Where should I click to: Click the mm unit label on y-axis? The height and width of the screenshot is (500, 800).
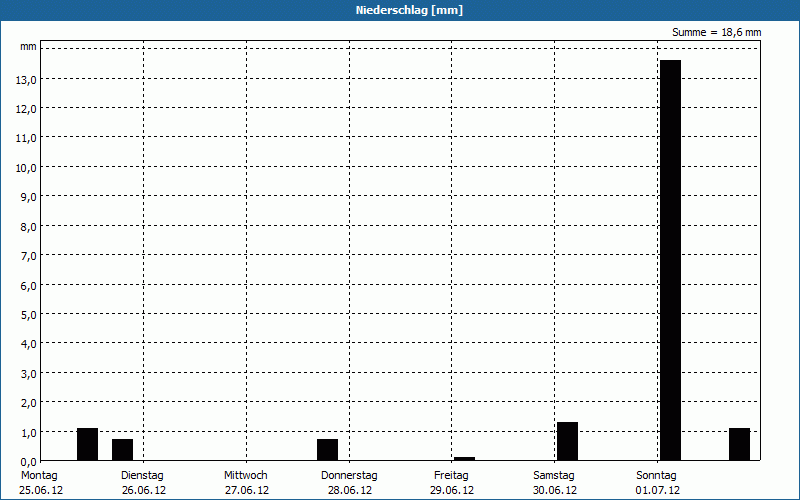(28, 46)
